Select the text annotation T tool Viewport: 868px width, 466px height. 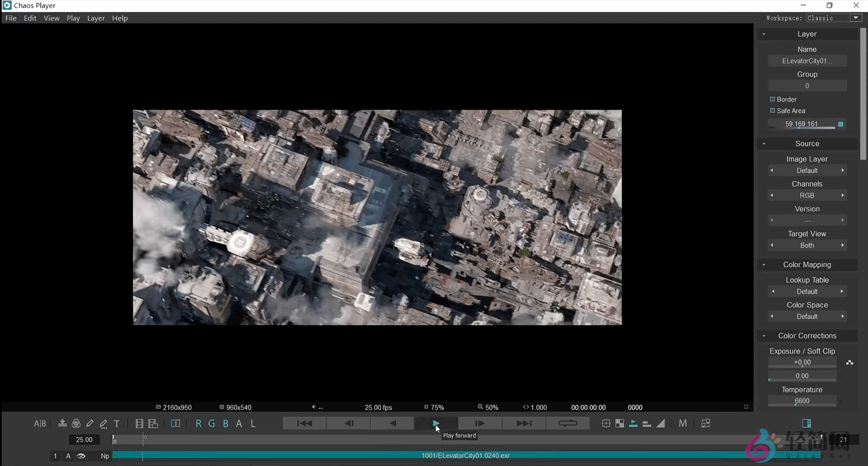pyautogui.click(x=117, y=424)
